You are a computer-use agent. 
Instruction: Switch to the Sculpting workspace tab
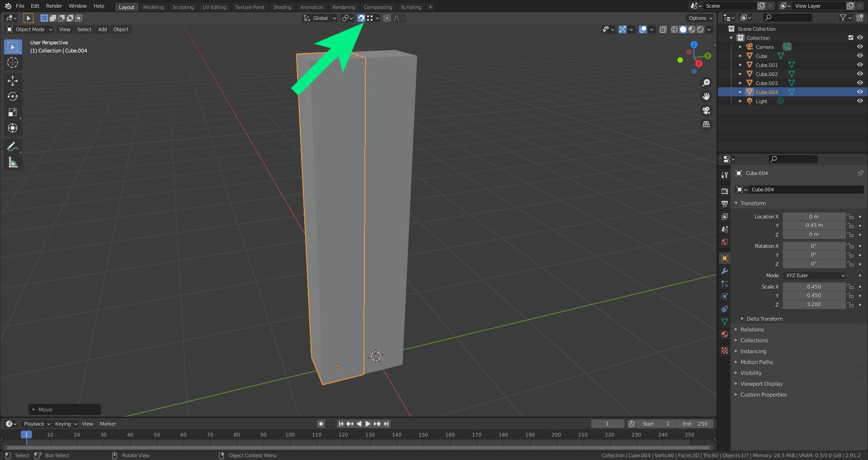(183, 7)
